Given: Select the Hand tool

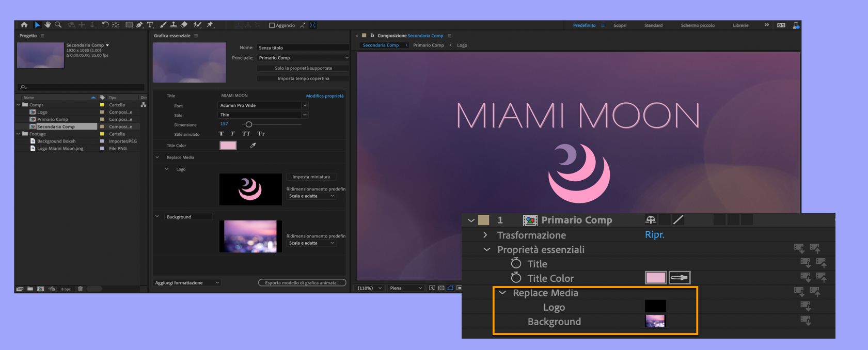Looking at the screenshot, I should pos(48,25).
